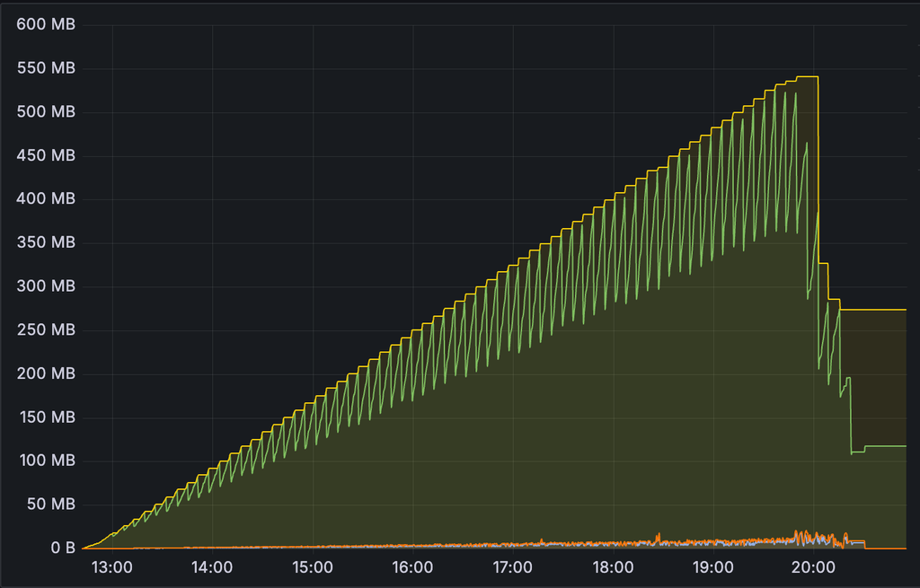Click the 13:00 time axis label
The width and height of the screenshot is (920, 588).
pos(112,567)
